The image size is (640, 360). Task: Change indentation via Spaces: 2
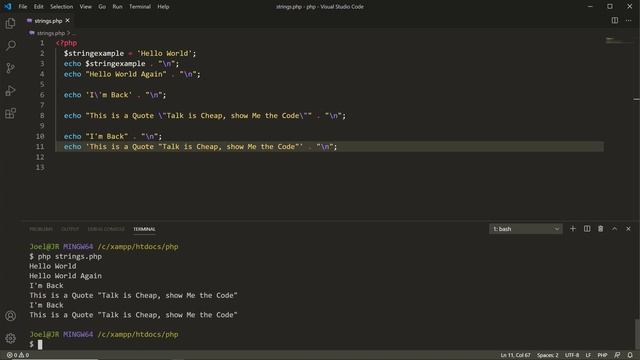click(x=547, y=355)
